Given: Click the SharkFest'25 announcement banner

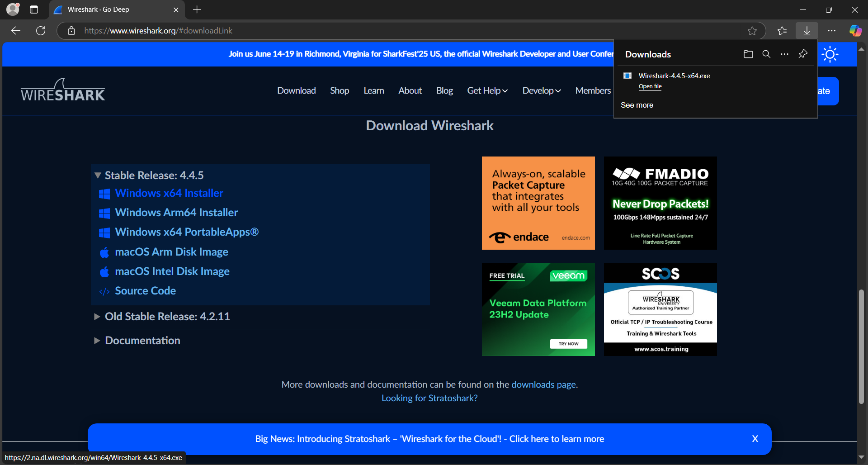Looking at the screenshot, I should [420, 54].
